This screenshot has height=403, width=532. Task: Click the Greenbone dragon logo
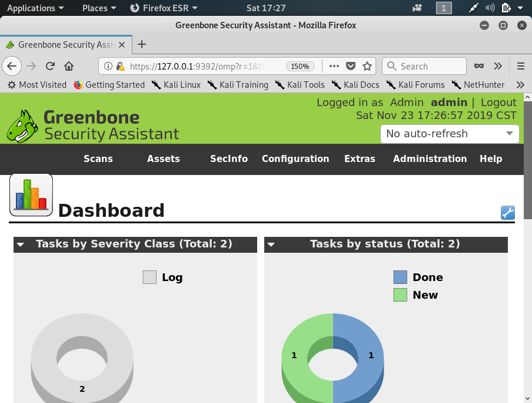(22, 126)
